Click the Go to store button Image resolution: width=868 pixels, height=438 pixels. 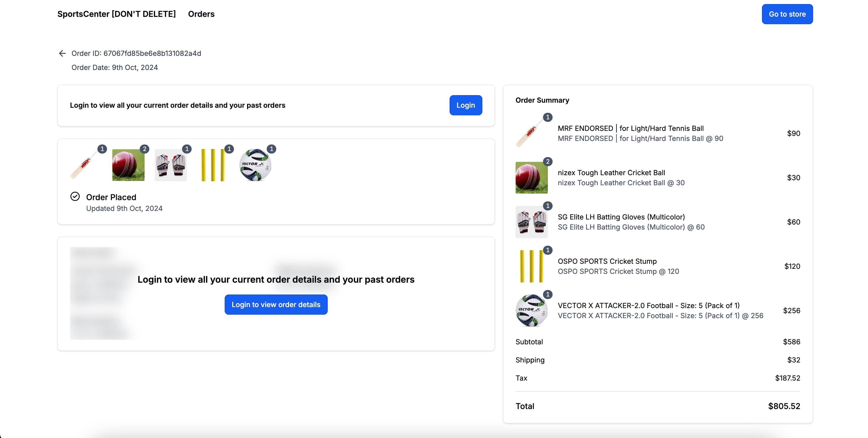[x=787, y=14]
